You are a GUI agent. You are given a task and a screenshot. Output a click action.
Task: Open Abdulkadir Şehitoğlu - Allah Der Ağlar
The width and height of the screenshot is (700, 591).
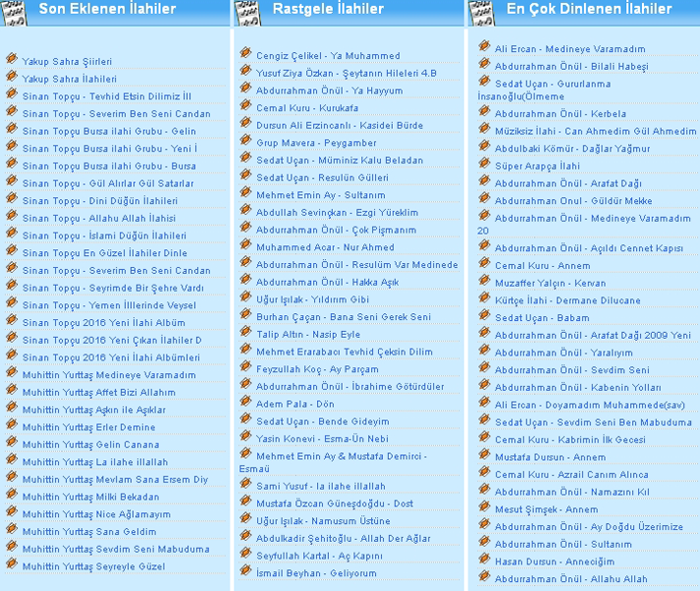[344, 539]
